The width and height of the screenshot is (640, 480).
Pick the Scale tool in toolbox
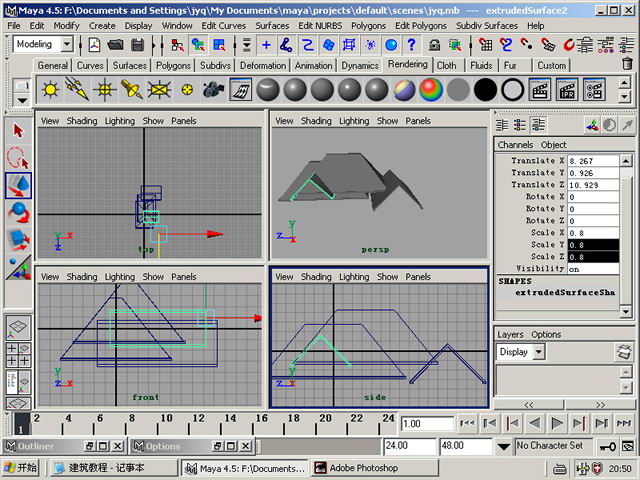click(18, 240)
